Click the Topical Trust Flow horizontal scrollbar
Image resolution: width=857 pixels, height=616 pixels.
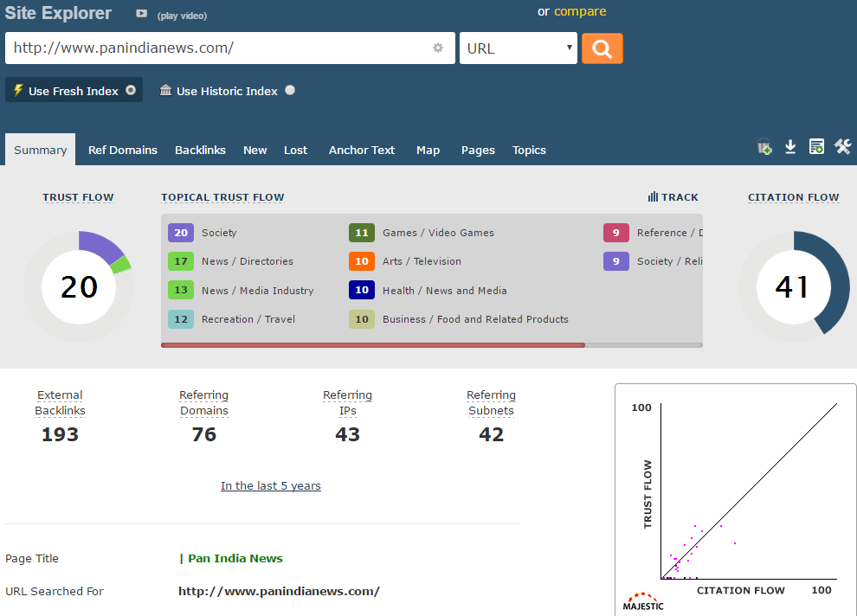[x=373, y=345]
